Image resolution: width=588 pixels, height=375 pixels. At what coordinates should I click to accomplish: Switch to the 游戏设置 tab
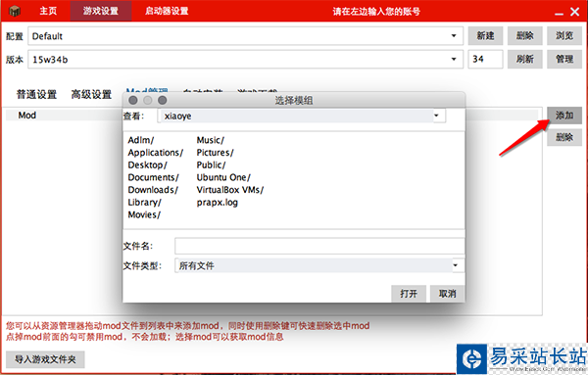(101, 11)
